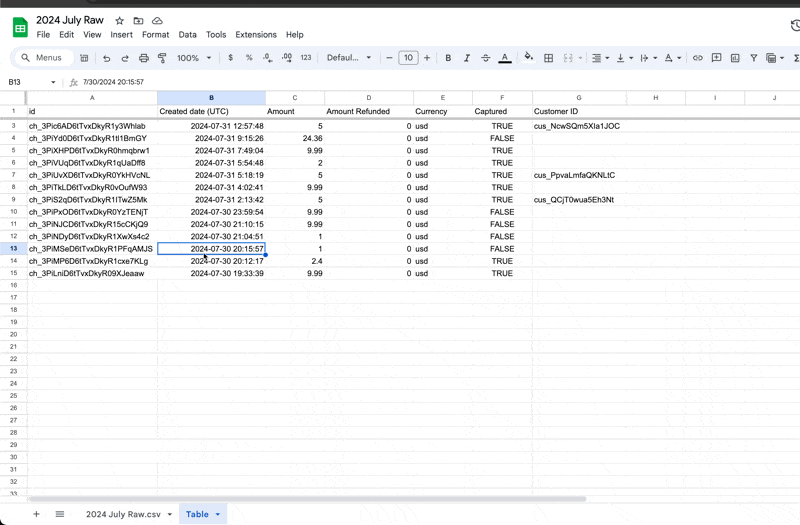Open the borders tool
Image resolution: width=800 pixels, height=525 pixels.
(x=548, y=58)
